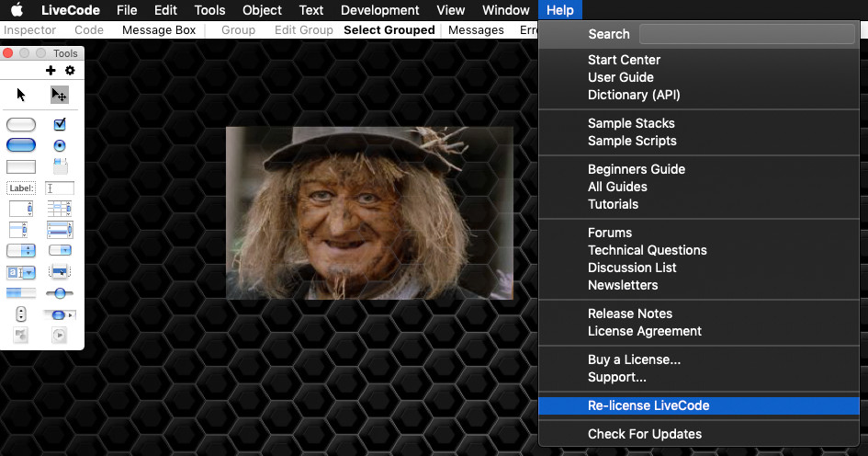Click the Message Box toolbar button
868x456 pixels.
tap(159, 30)
